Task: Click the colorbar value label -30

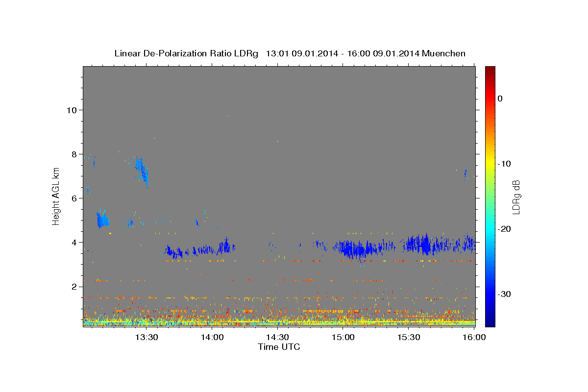Action: pos(505,294)
